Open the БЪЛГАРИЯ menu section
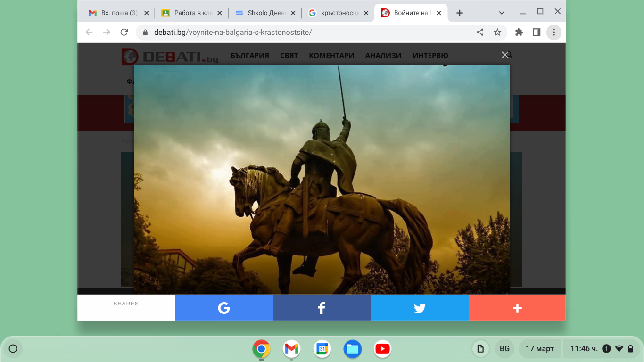The height and width of the screenshot is (362, 644). click(250, 56)
